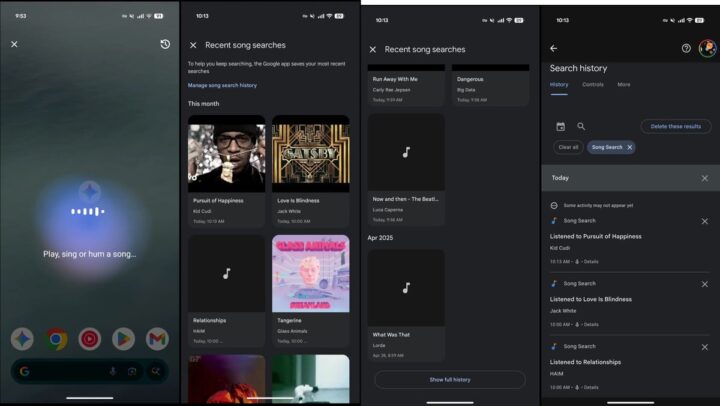Viewport: 720px width, 406px height.
Task: Open the calendar date filter icon
Action: click(560, 126)
